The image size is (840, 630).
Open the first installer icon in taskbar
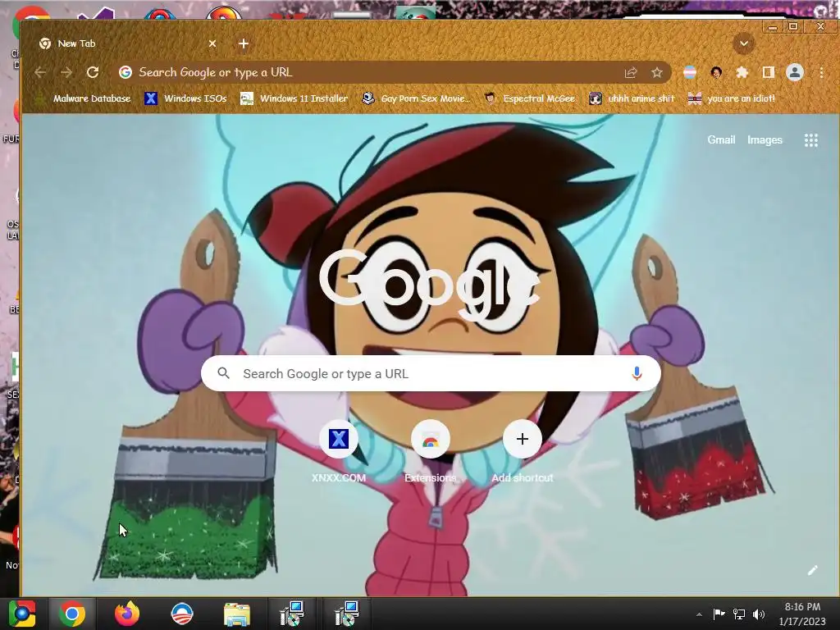point(292,614)
